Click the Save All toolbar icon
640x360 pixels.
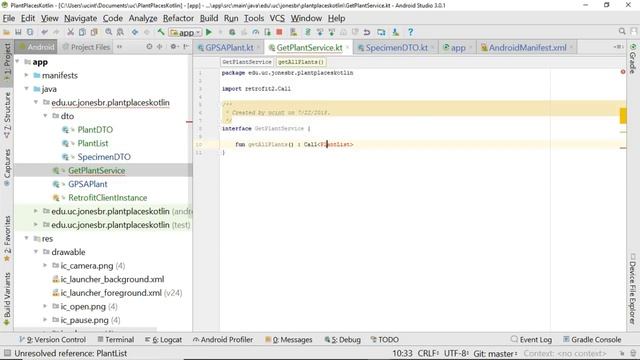18,32
